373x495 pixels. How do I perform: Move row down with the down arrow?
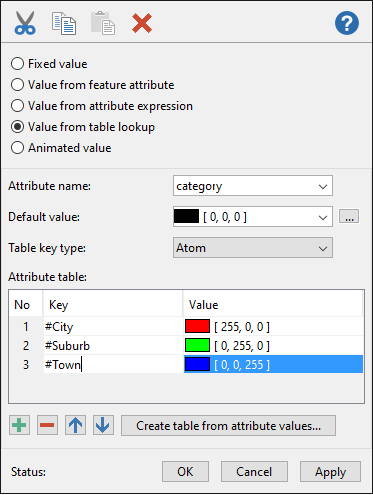tap(103, 425)
